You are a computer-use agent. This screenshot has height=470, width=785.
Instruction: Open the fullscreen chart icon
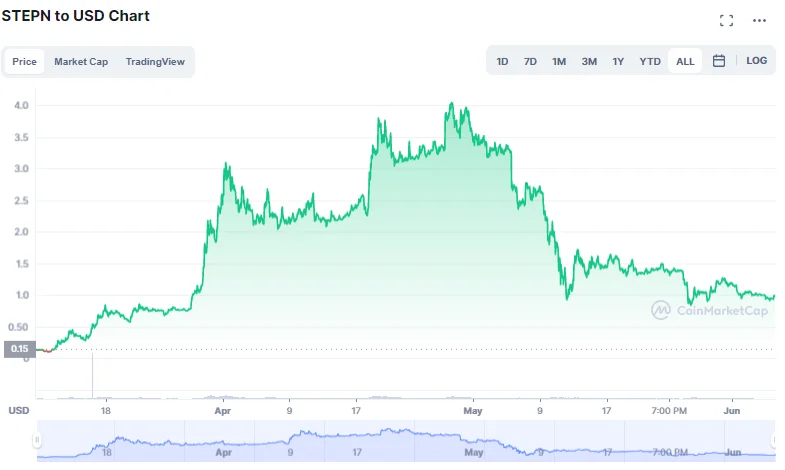726,21
